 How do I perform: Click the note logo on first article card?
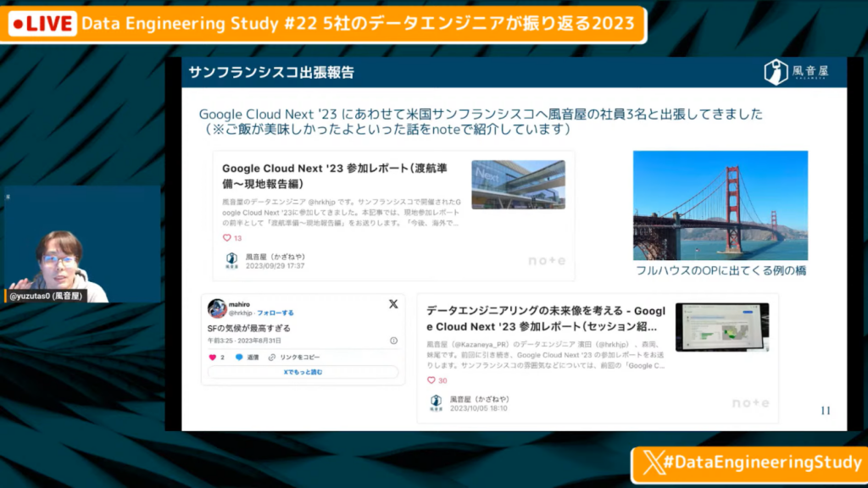tap(546, 261)
